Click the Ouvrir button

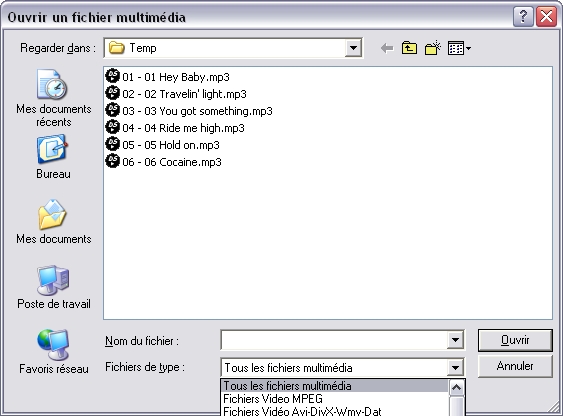(x=515, y=340)
